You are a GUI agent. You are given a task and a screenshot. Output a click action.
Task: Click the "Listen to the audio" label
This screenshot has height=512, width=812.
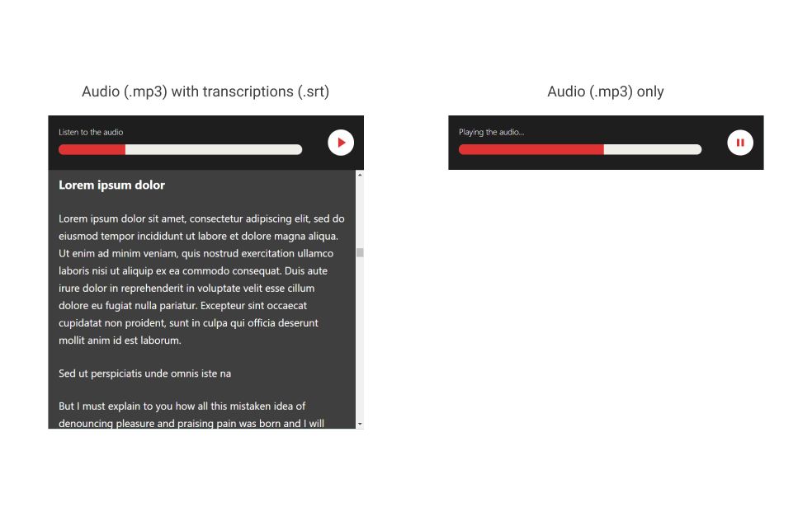point(91,132)
